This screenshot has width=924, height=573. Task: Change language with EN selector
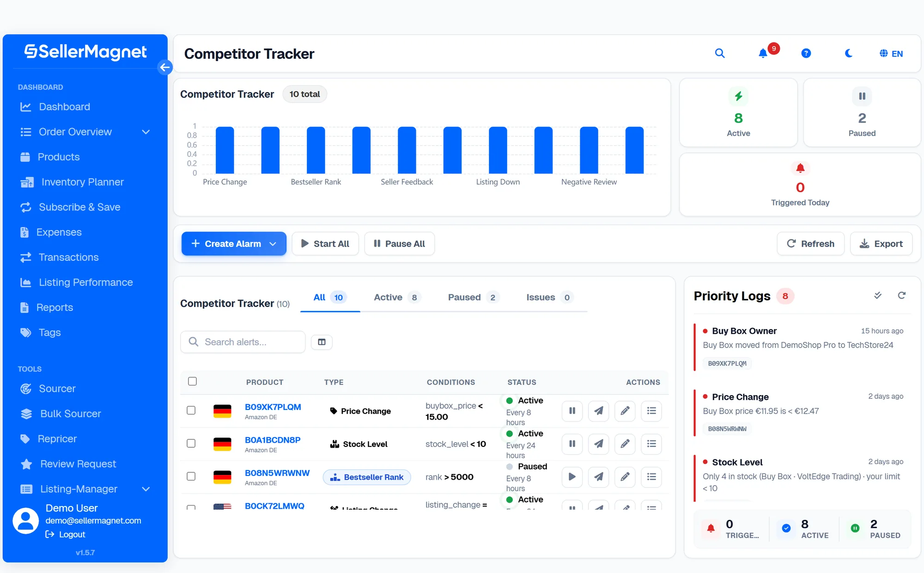pyautogui.click(x=891, y=54)
